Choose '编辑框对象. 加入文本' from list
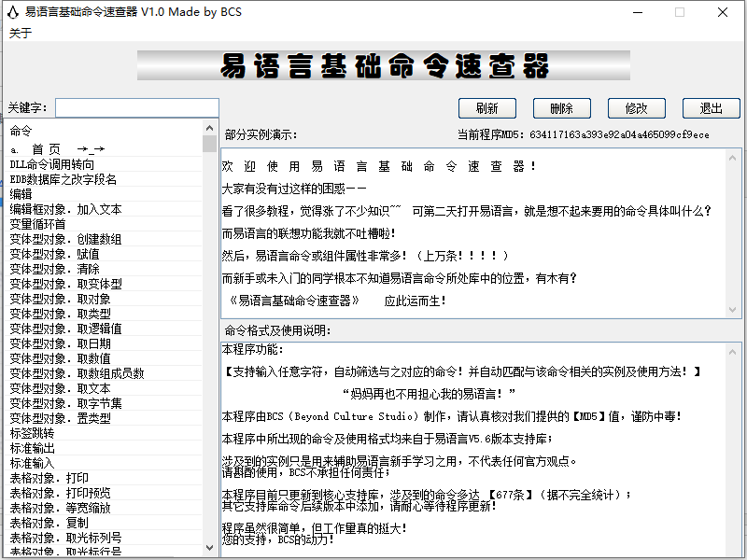The width and height of the screenshot is (747, 560). click(x=65, y=209)
